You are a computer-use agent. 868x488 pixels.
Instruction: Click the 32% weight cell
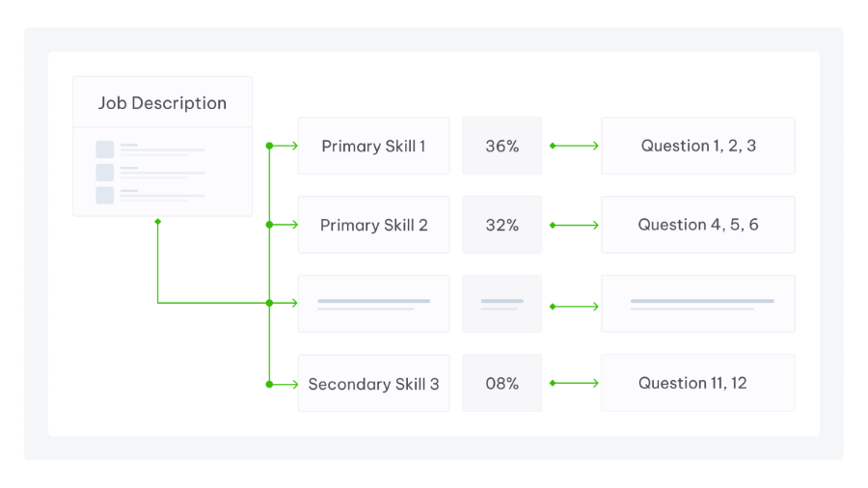click(502, 225)
